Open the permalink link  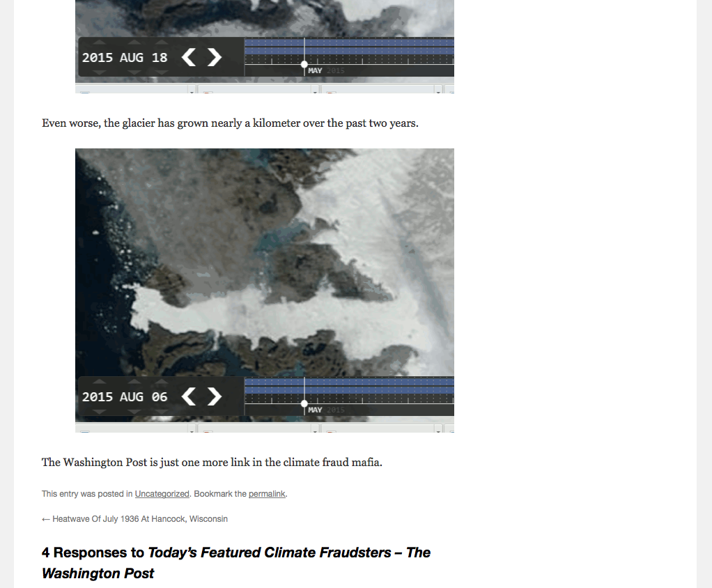click(x=267, y=493)
